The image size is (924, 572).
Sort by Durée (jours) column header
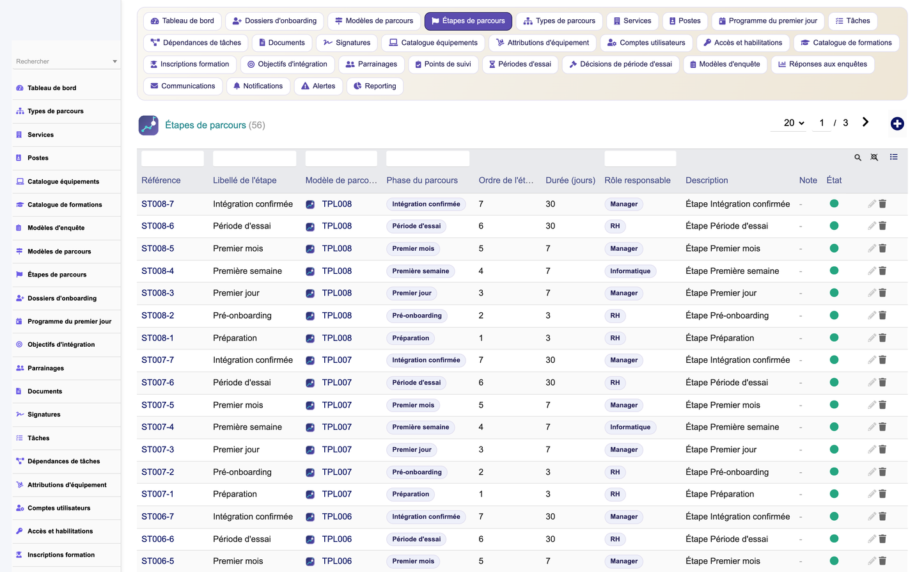point(570,180)
